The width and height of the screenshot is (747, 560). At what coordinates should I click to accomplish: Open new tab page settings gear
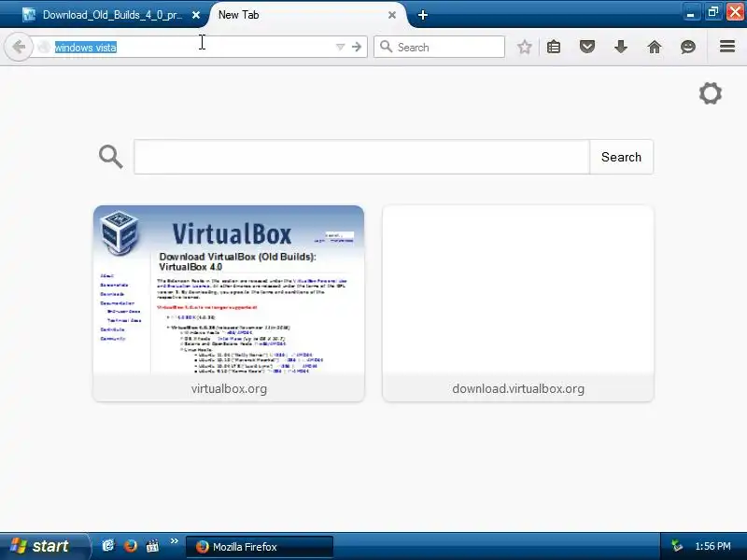point(711,93)
